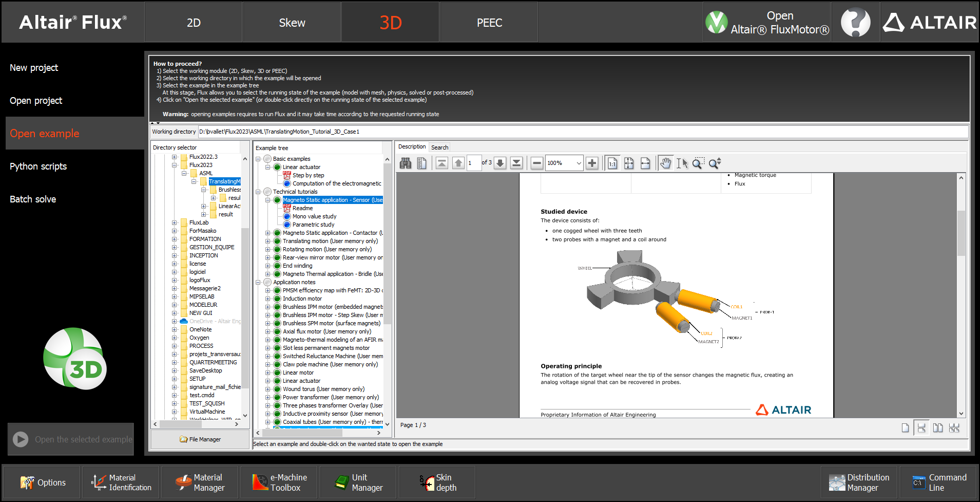Screen dimensions: 980x502
Task: Open the Unit Manager
Action: click(x=358, y=482)
